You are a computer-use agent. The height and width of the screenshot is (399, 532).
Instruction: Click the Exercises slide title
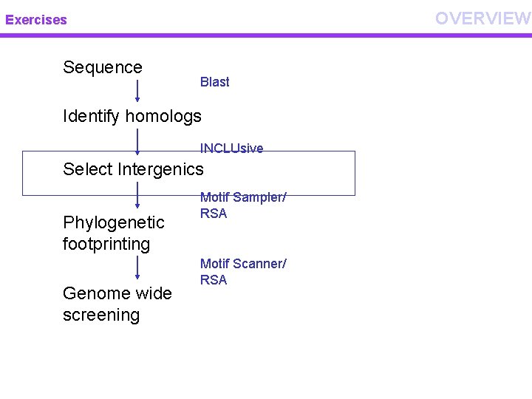(36, 20)
